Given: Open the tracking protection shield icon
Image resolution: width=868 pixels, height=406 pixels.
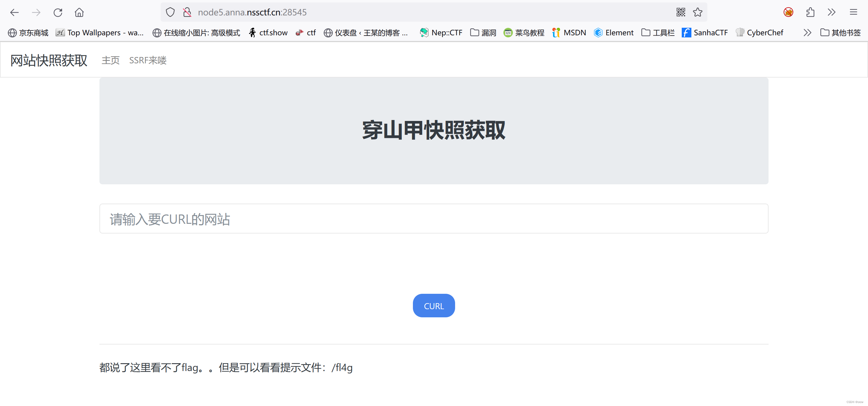Looking at the screenshot, I should pos(170,12).
